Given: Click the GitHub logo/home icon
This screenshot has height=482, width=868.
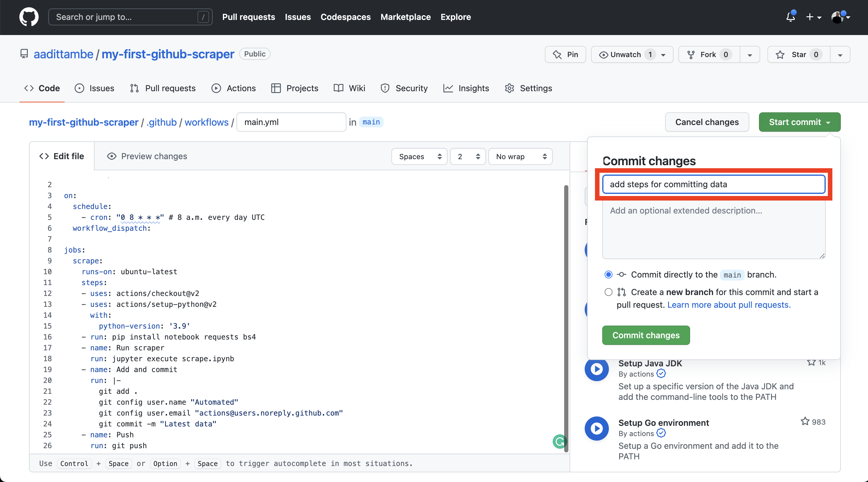Looking at the screenshot, I should click(x=28, y=17).
